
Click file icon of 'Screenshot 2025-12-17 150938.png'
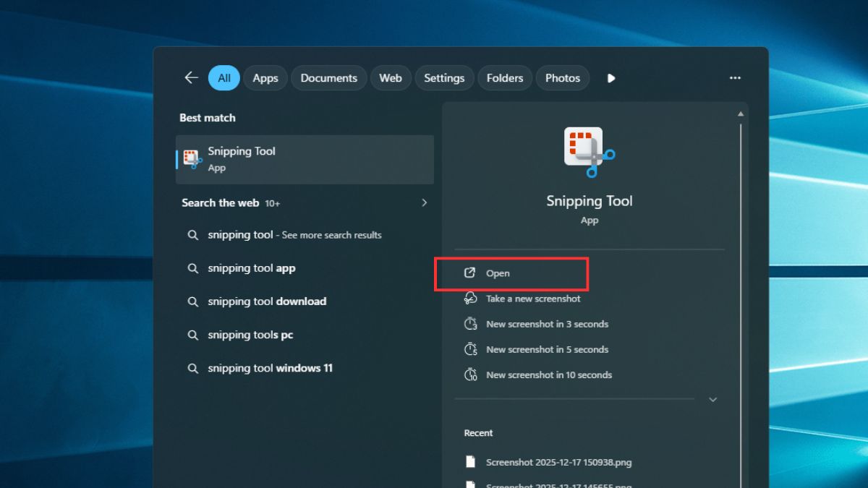(470, 461)
